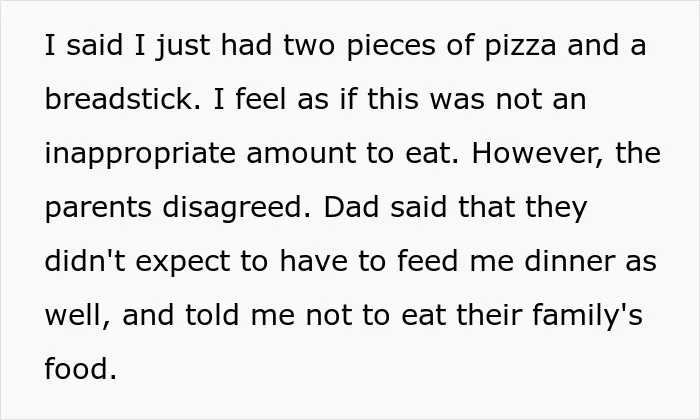Click the word "amount" in third line
700x420 pixels.
pos(301,154)
